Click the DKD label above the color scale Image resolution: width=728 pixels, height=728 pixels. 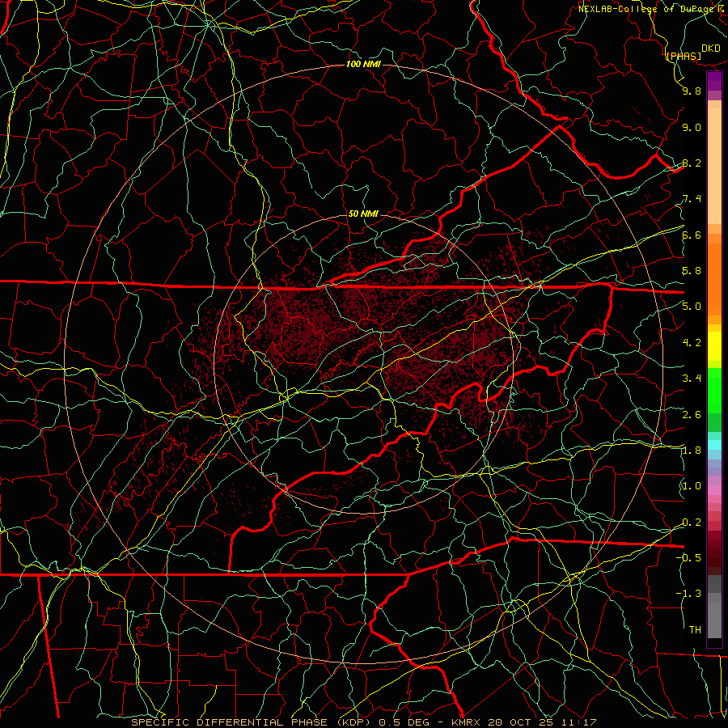711,49
